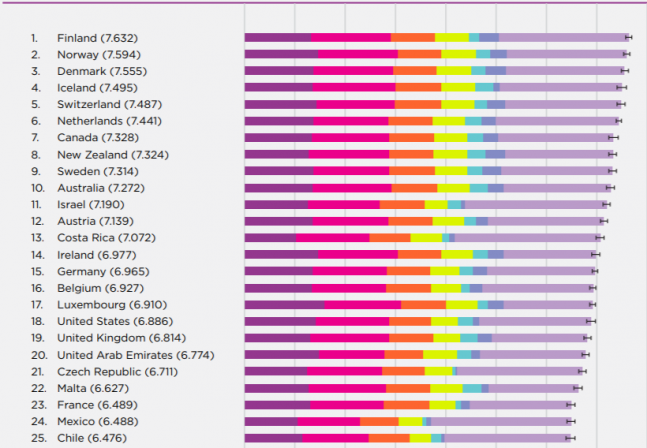Select the 'Iceland (7.495)' label
This screenshot has width=647, height=448.
pyautogui.click(x=97, y=87)
